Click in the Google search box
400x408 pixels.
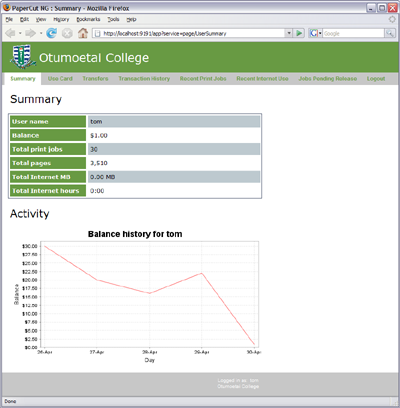[353, 33]
